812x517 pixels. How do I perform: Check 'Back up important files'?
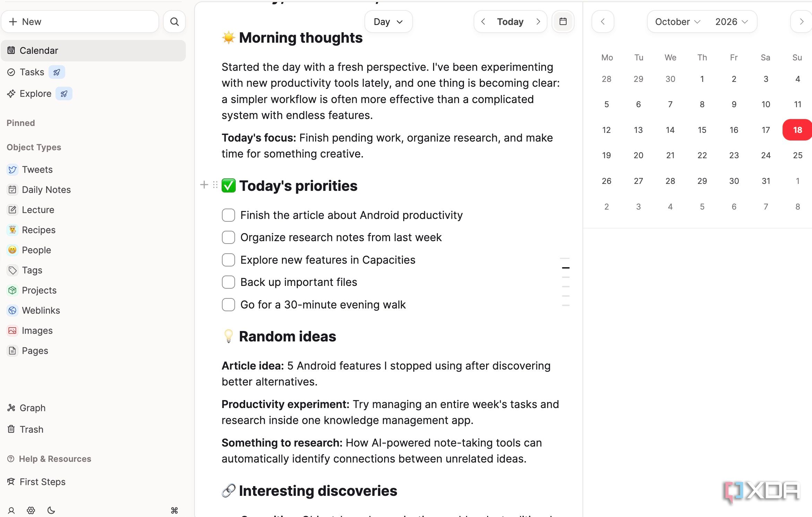[x=228, y=282]
